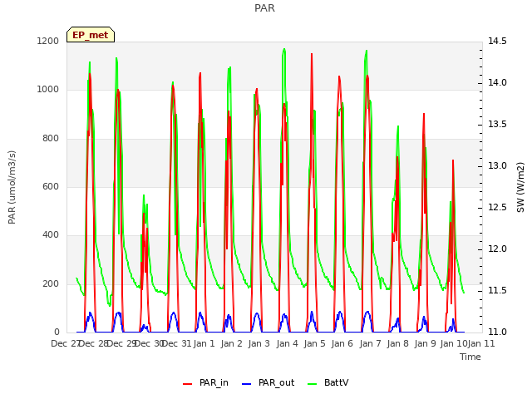This screenshot has width=532, height=399.
Task: Click the 1000 left axis tick label
Action: coord(48,90)
